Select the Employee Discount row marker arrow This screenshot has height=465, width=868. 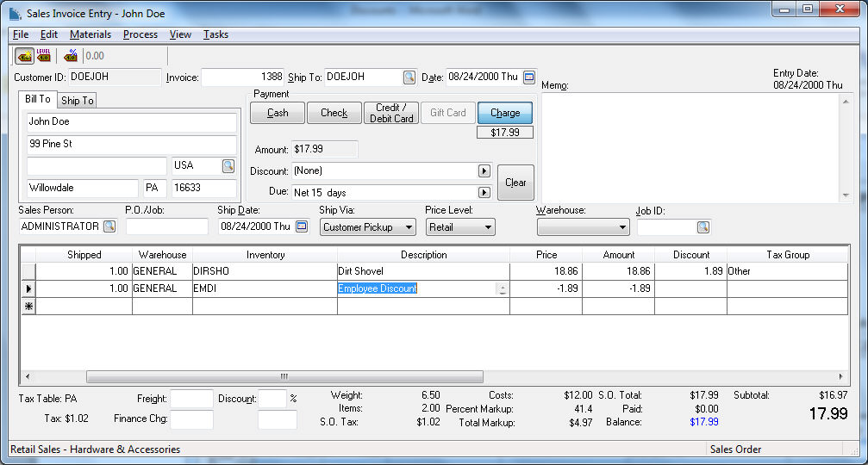[x=28, y=288]
